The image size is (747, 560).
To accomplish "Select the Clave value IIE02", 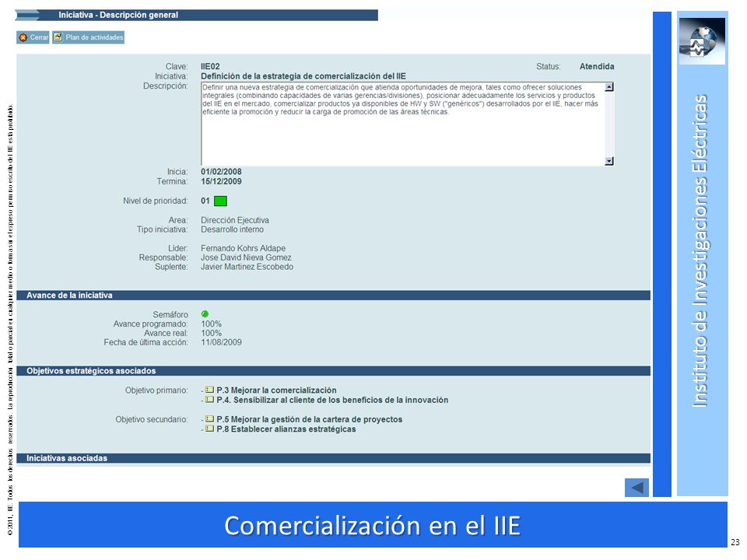I will pos(210,67).
